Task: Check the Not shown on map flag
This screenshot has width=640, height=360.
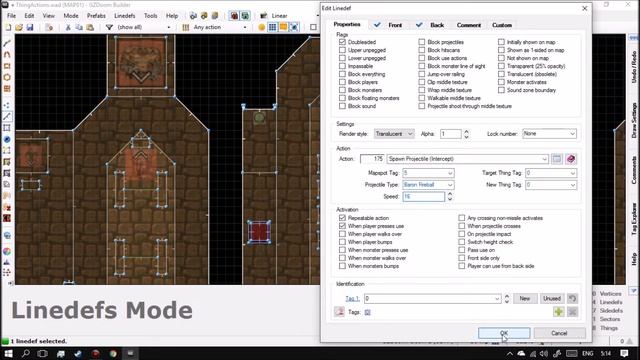Action: 501,58
